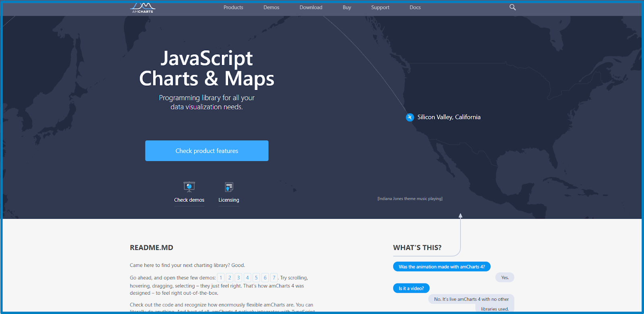Image resolution: width=644 pixels, height=314 pixels.
Task: Click the Silicon Valley airplane marker
Action: [410, 117]
